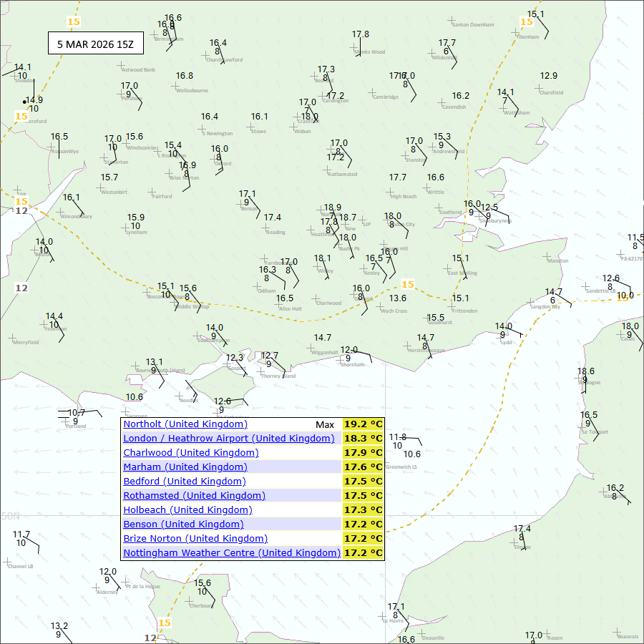Viewport: 644px width, 644px height.
Task: Open London / Heathrow Airport station link
Action: (228, 439)
